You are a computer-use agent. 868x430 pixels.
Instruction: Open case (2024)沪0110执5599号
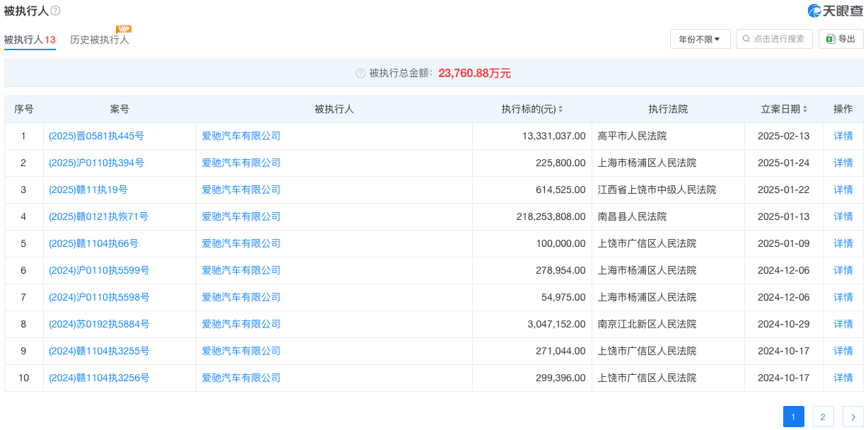point(99,270)
